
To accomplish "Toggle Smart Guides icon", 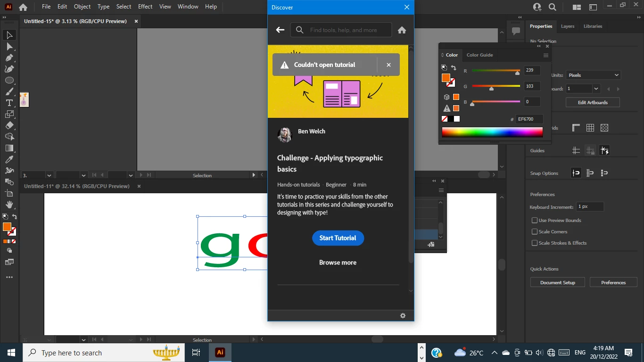I will (x=604, y=151).
